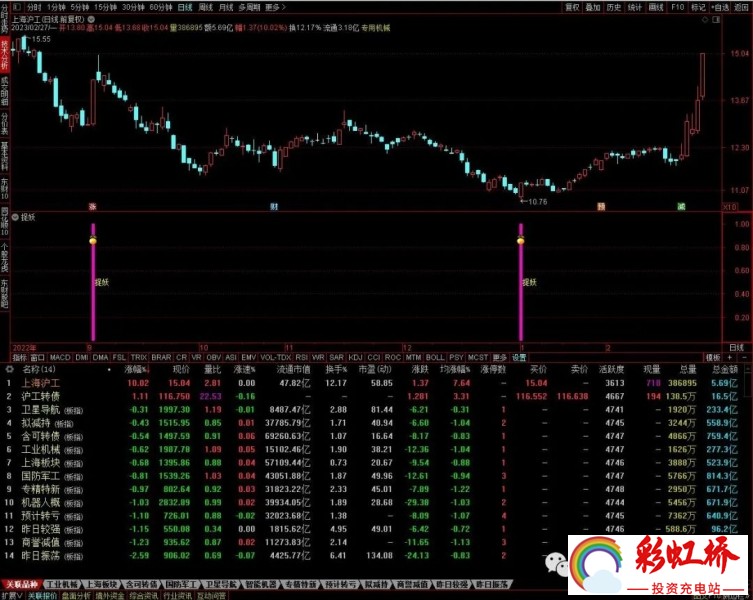Switch to the 分时 period
This screenshot has height=600, width=753.
(x=34, y=7)
